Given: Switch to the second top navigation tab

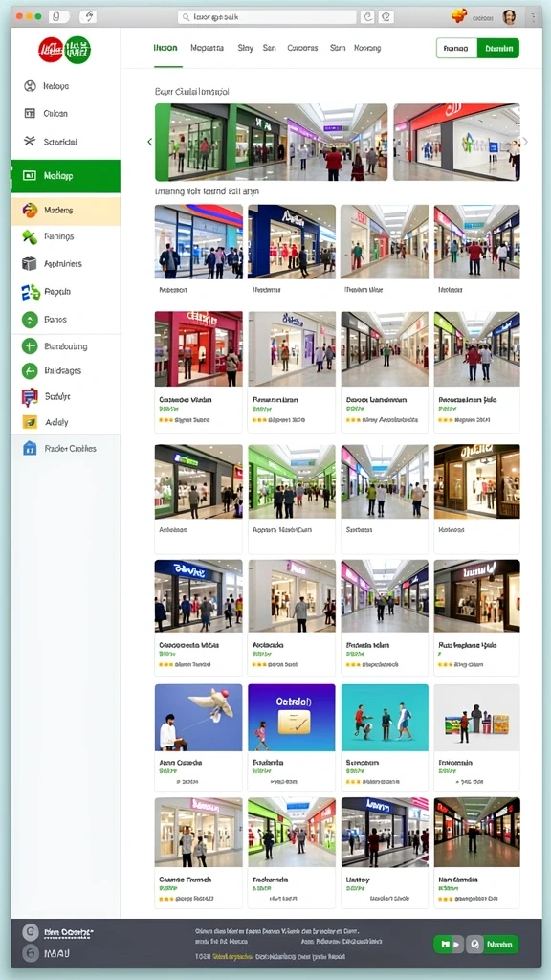Looking at the screenshot, I should pos(207,48).
